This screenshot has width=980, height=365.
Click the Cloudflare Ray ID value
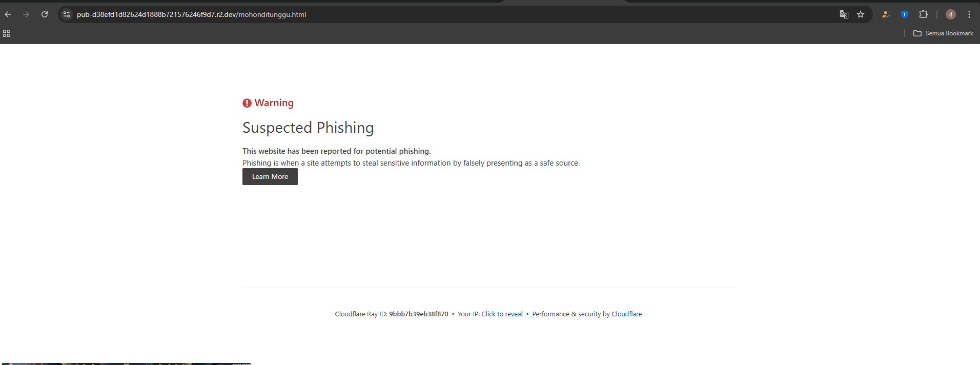(x=418, y=314)
